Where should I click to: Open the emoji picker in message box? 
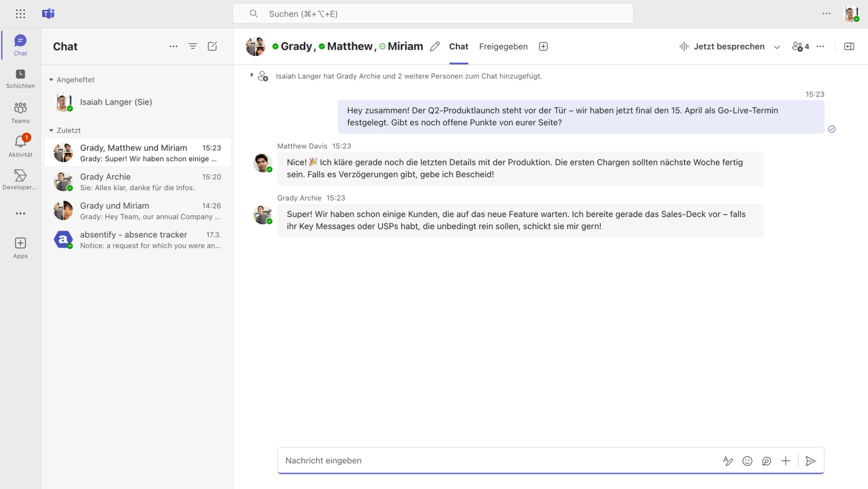tap(747, 461)
